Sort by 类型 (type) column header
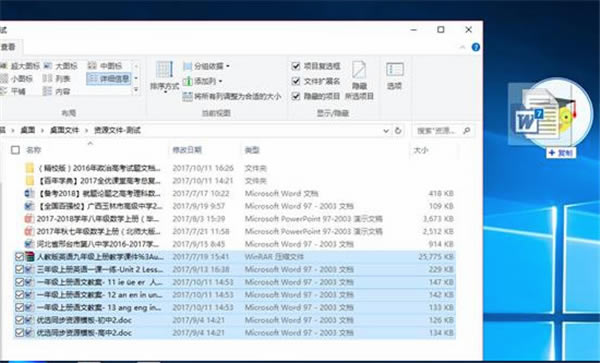This screenshot has width=600, height=363. pyautogui.click(x=252, y=150)
